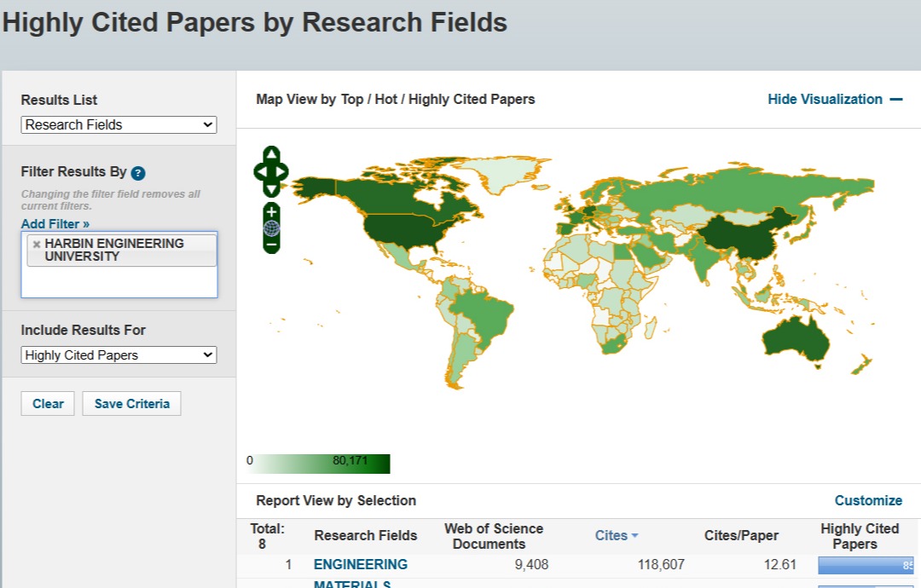Pan the map down with arrow control
921x588 pixels.
(x=271, y=189)
